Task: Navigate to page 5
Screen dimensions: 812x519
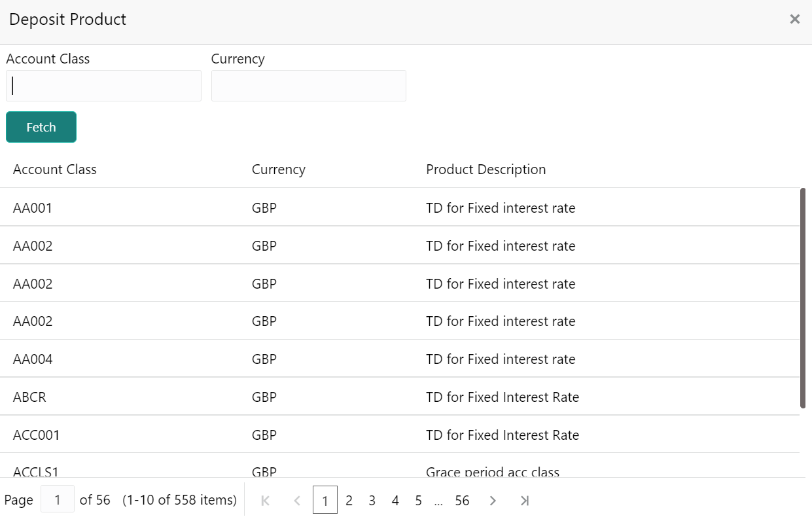Action: [x=418, y=501]
